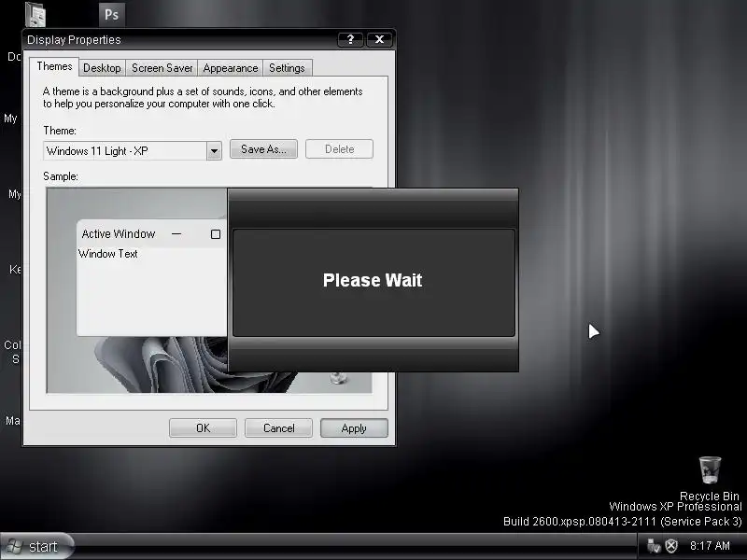
Task: Open the Start menu
Action: coord(36,546)
